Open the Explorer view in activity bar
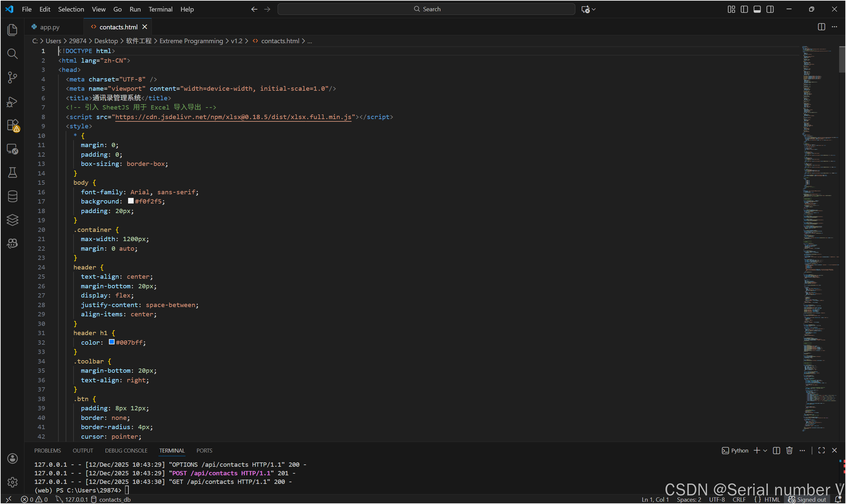 12,30
